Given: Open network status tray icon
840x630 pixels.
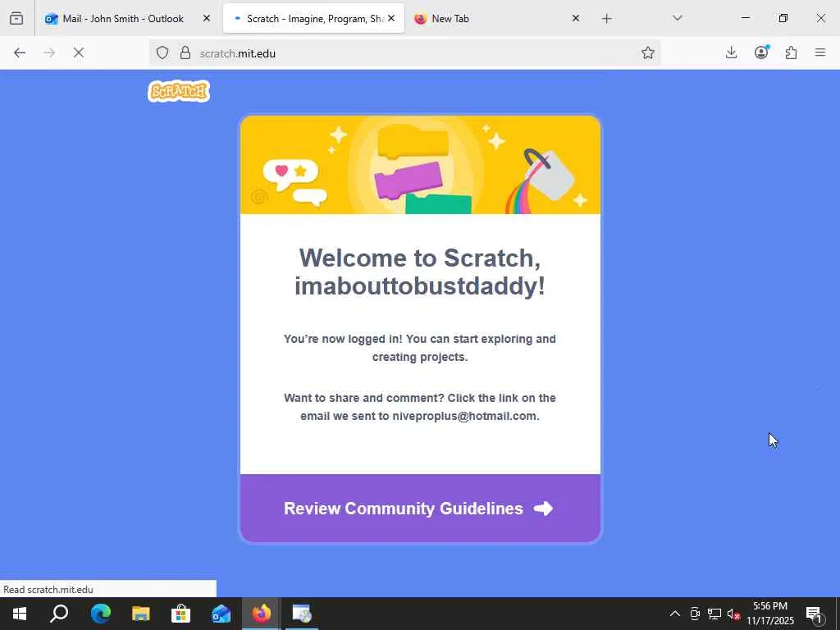Looking at the screenshot, I should click(x=714, y=614).
